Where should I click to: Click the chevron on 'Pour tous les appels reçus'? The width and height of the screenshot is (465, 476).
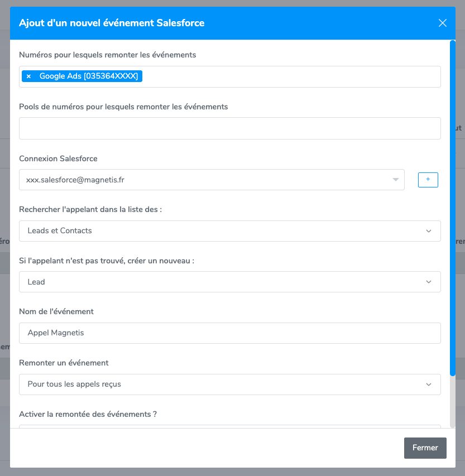click(429, 384)
